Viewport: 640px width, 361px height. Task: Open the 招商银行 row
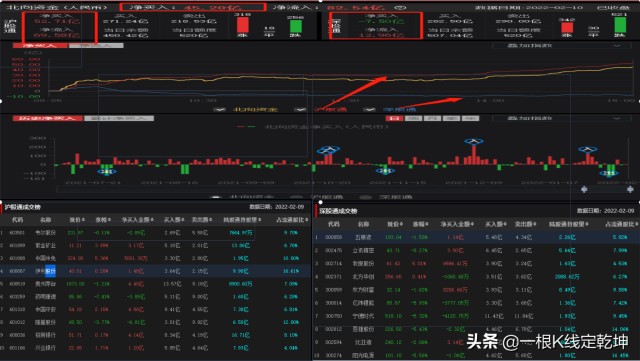pyautogui.click(x=155, y=335)
